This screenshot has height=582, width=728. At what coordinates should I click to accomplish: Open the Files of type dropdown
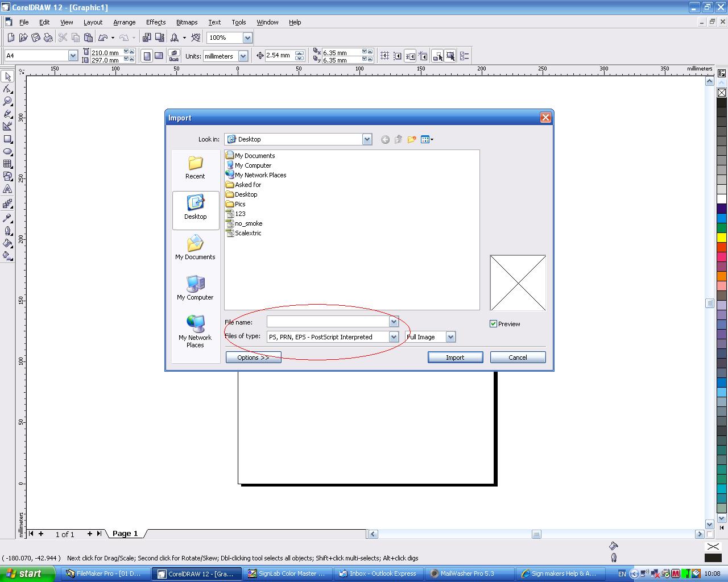tap(393, 337)
